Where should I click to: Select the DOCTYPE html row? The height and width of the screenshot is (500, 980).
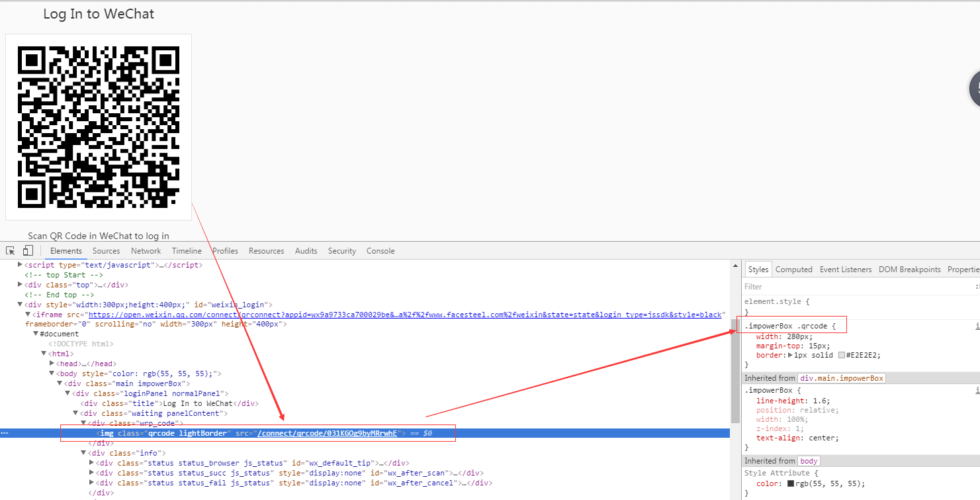(81, 344)
